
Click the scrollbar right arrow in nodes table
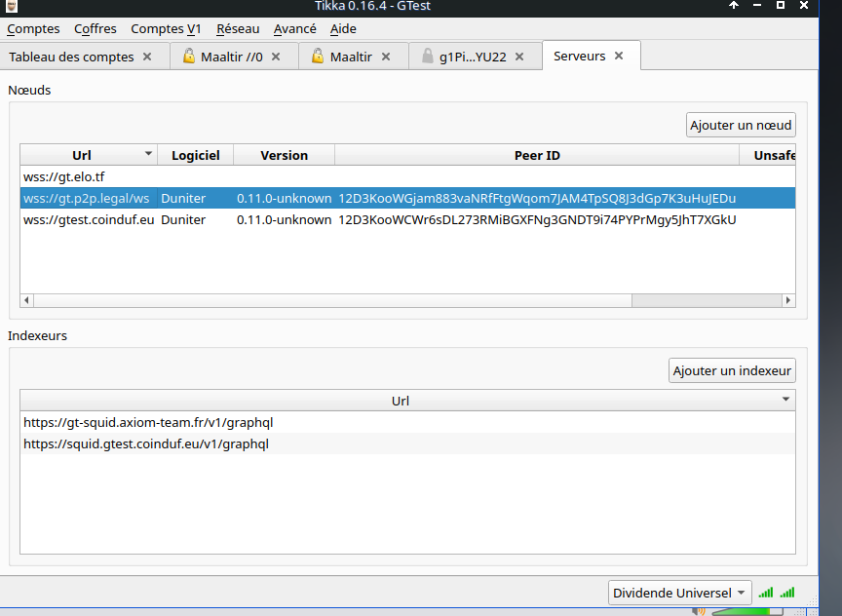(788, 300)
